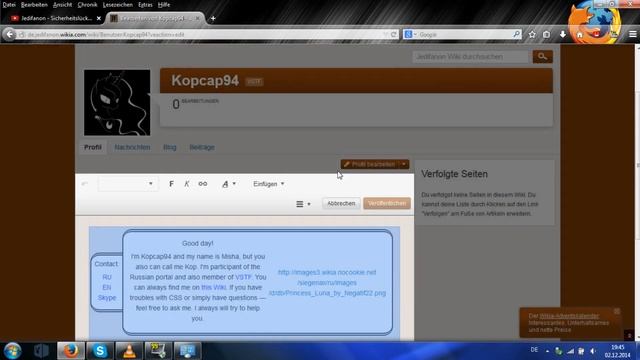Image resolution: width=640 pixels, height=360 pixels.
Task: Open Skype from the taskbar
Action: 100,351
